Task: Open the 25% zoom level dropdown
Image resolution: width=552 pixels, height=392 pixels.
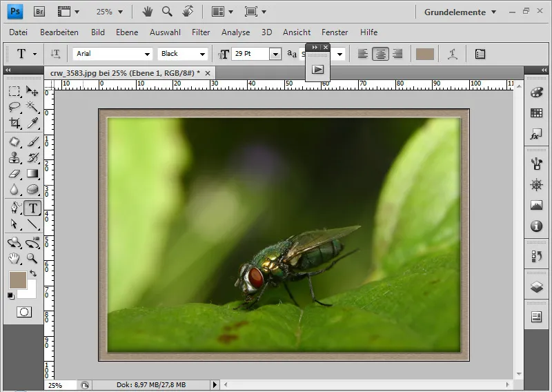Action: (120, 12)
